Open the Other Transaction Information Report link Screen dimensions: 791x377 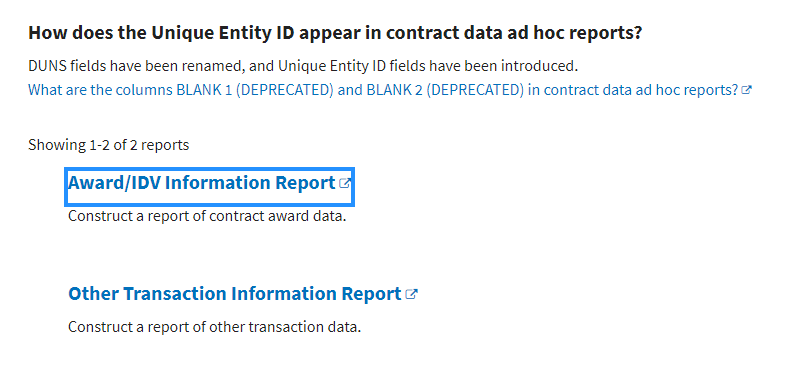pos(243,293)
